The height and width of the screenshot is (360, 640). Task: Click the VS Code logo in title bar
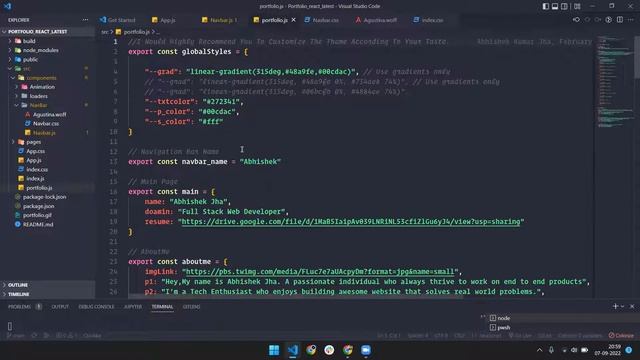coord(7,6)
